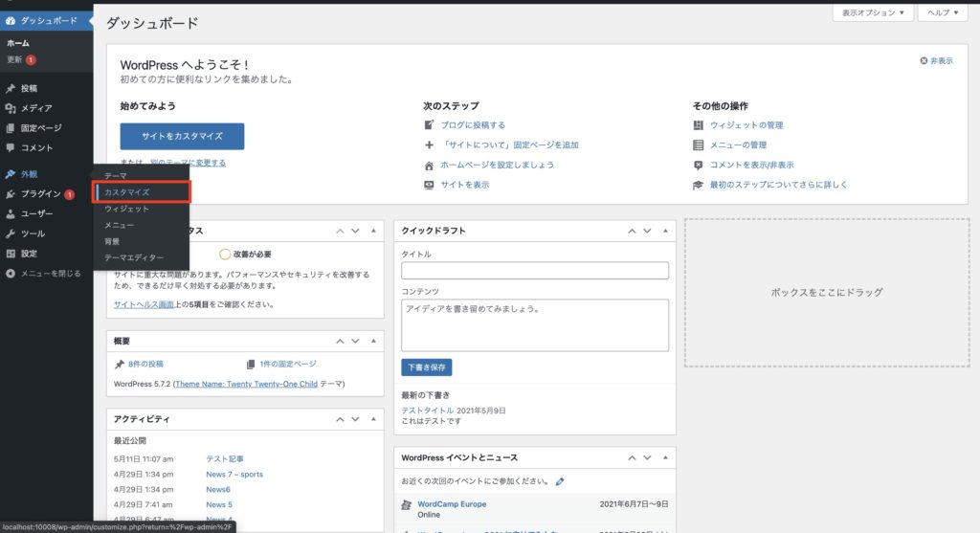Click the メディア icon in sidebar
The image size is (980, 533).
(x=11, y=108)
